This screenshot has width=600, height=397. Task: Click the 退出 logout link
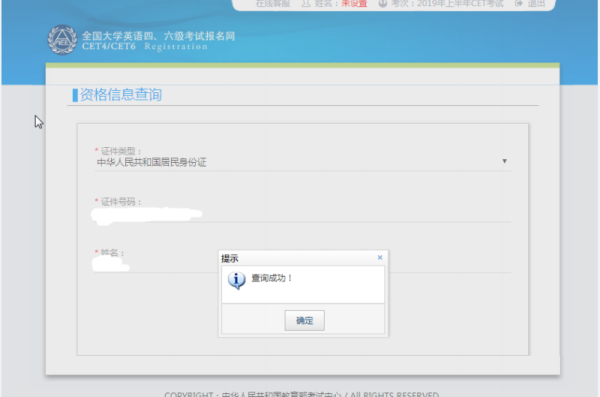click(x=536, y=4)
